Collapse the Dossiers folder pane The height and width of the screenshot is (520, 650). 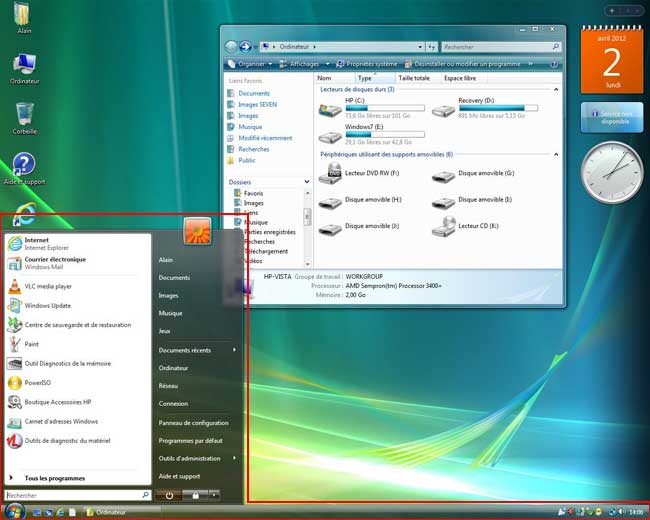click(x=307, y=182)
